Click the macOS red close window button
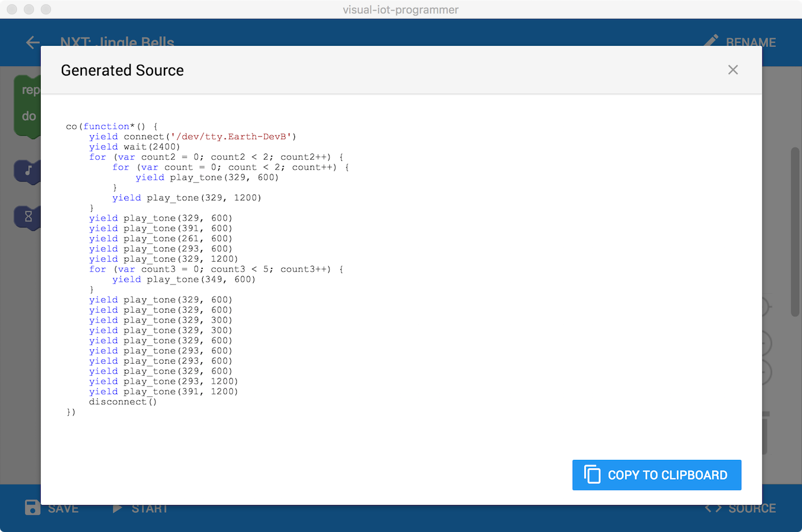Screen dimensions: 802x532 [x=12, y=9]
